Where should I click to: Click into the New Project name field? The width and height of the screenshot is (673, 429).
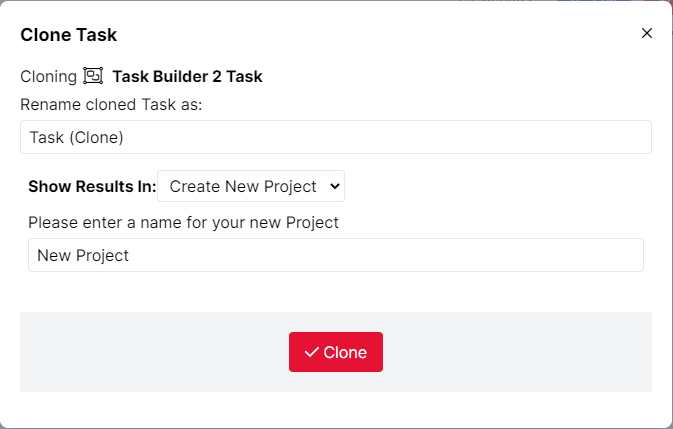tap(336, 255)
